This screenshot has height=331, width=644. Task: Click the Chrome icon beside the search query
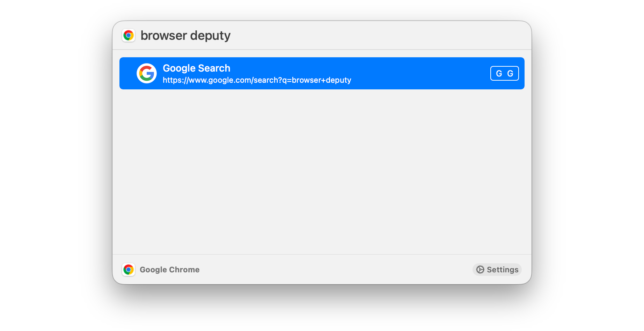click(x=129, y=36)
